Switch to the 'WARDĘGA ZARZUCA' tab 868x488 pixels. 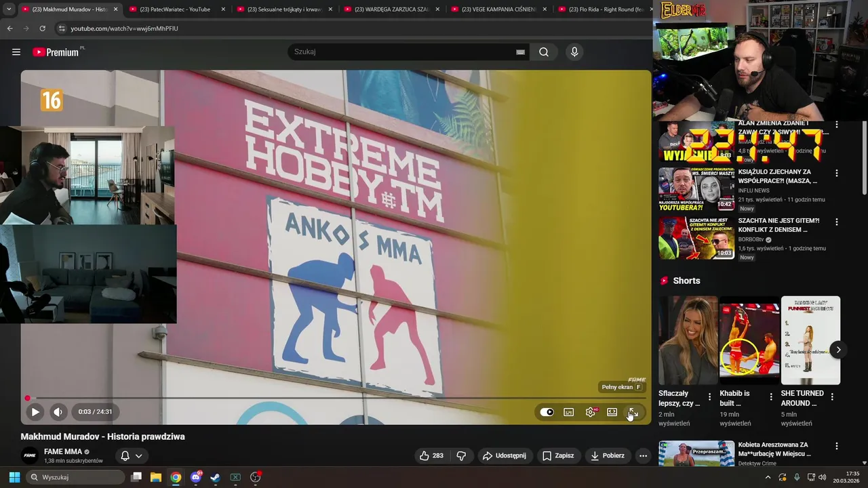(391, 9)
